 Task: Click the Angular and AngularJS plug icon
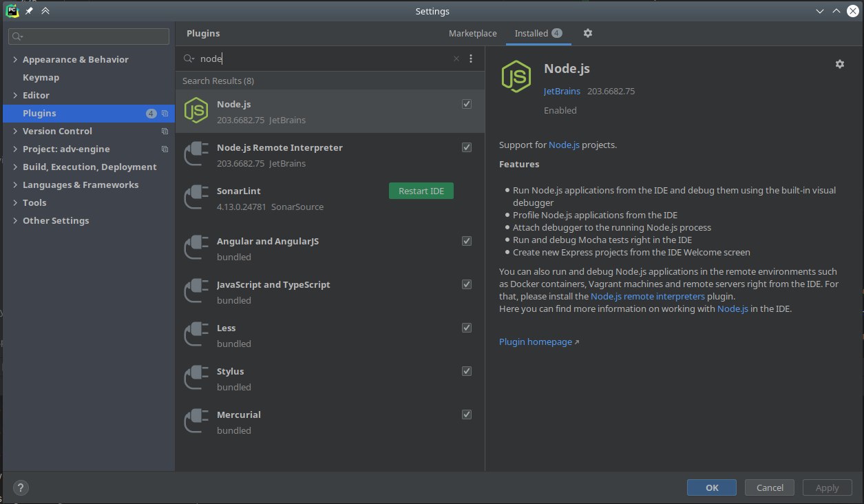(196, 248)
